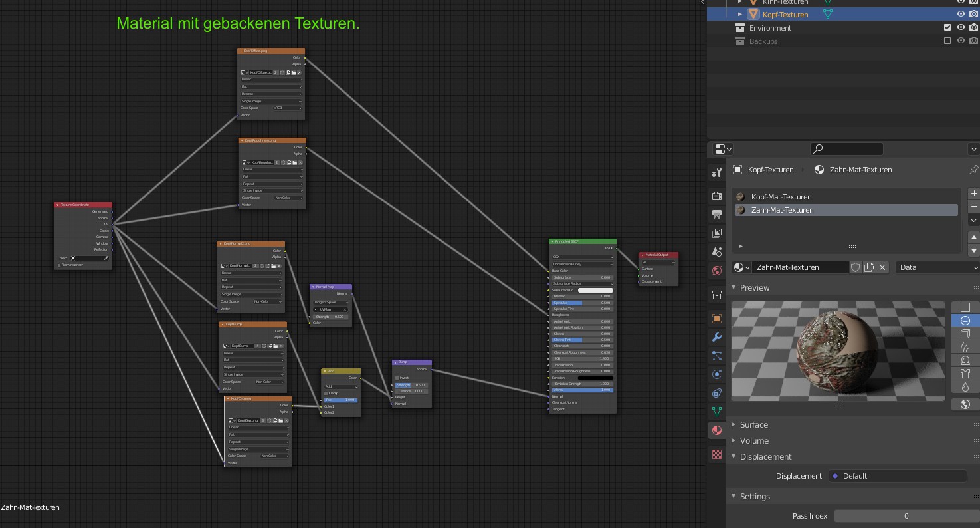Viewport: 980px width, 528px height.
Task: Open the Physics properties tab
Action: tap(716, 374)
